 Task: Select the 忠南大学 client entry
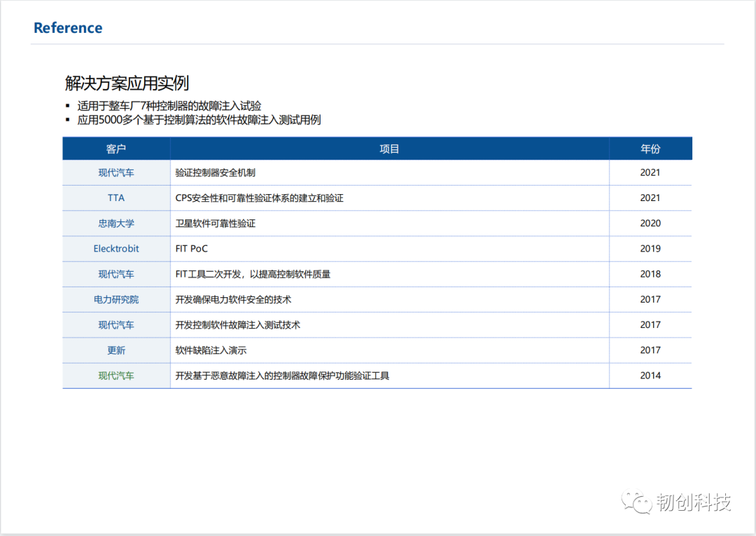pos(115,223)
